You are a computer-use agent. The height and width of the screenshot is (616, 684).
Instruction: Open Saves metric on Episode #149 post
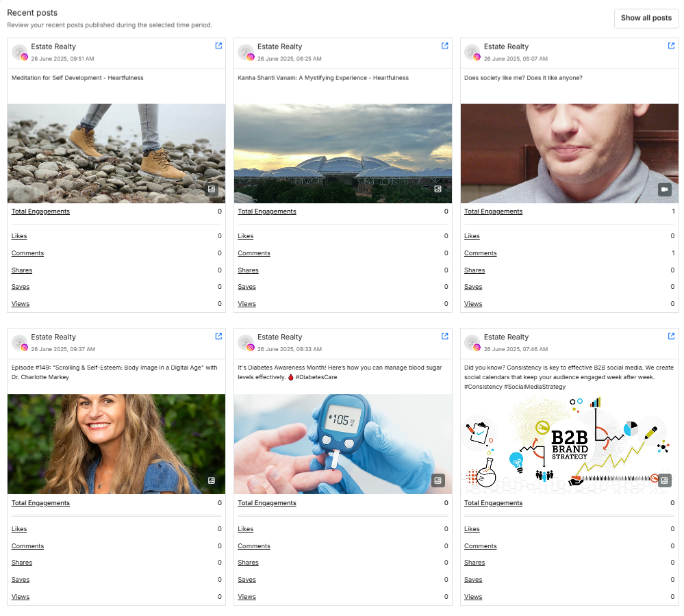tap(21, 580)
